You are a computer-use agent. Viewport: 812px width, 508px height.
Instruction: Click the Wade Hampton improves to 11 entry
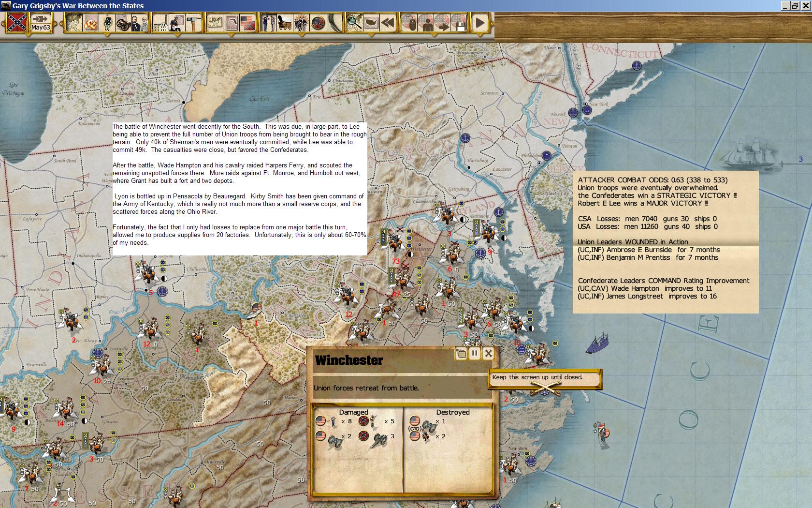[645, 288]
